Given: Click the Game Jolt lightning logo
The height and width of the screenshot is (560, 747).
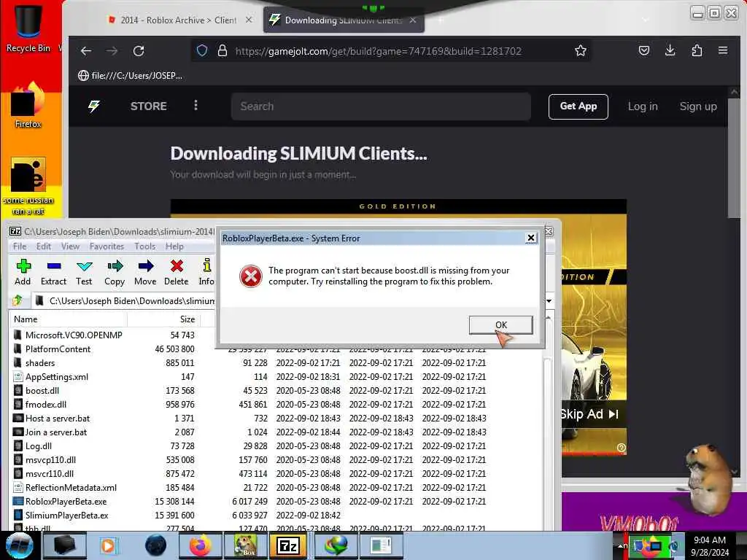Looking at the screenshot, I should (94, 106).
